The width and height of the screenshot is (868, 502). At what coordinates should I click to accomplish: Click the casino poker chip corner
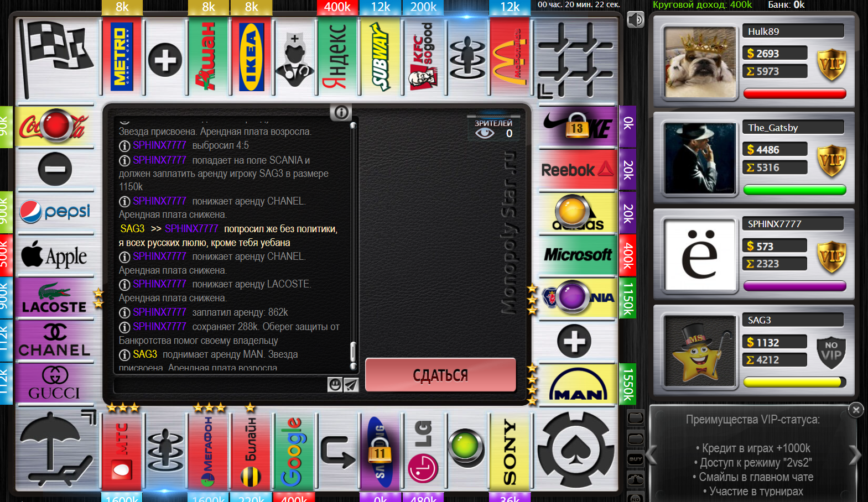[x=576, y=449]
